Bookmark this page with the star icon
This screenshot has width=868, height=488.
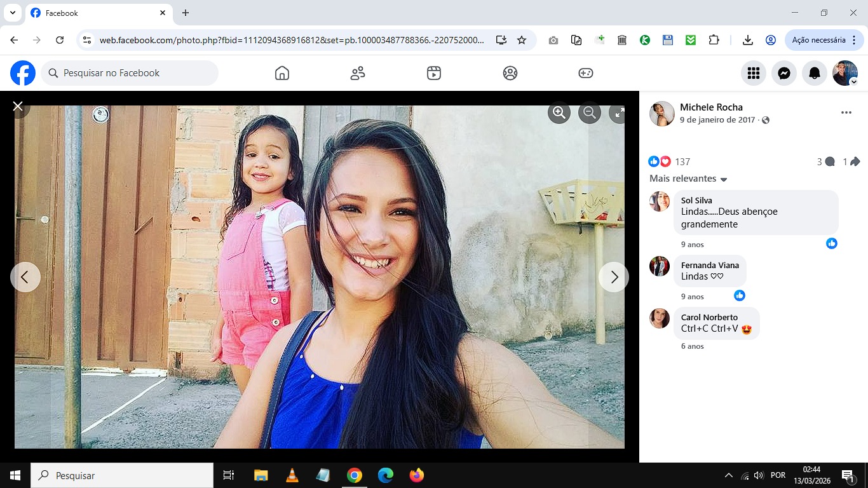click(x=522, y=40)
